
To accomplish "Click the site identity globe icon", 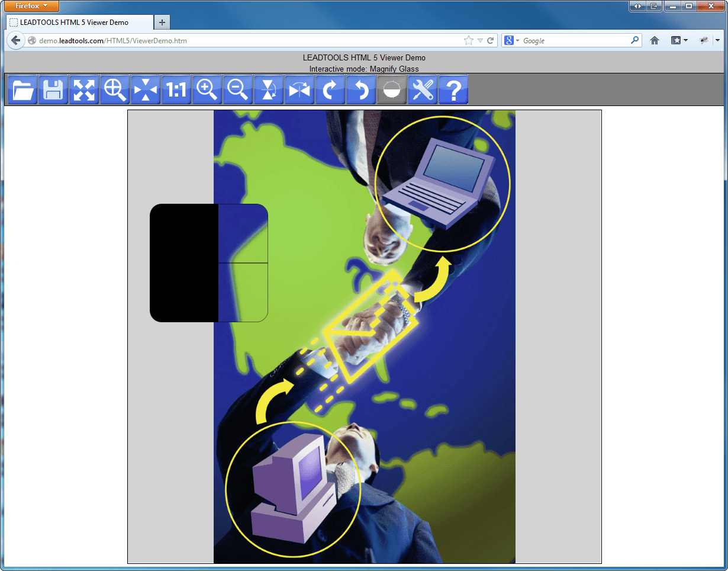I will pyautogui.click(x=32, y=41).
